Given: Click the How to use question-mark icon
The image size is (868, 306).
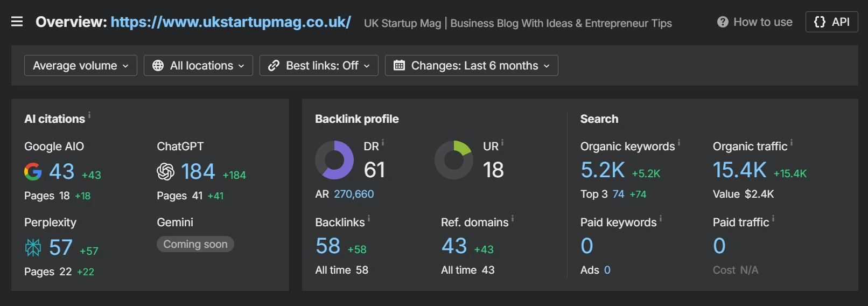Looking at the screenshot, I should (723, 22).
